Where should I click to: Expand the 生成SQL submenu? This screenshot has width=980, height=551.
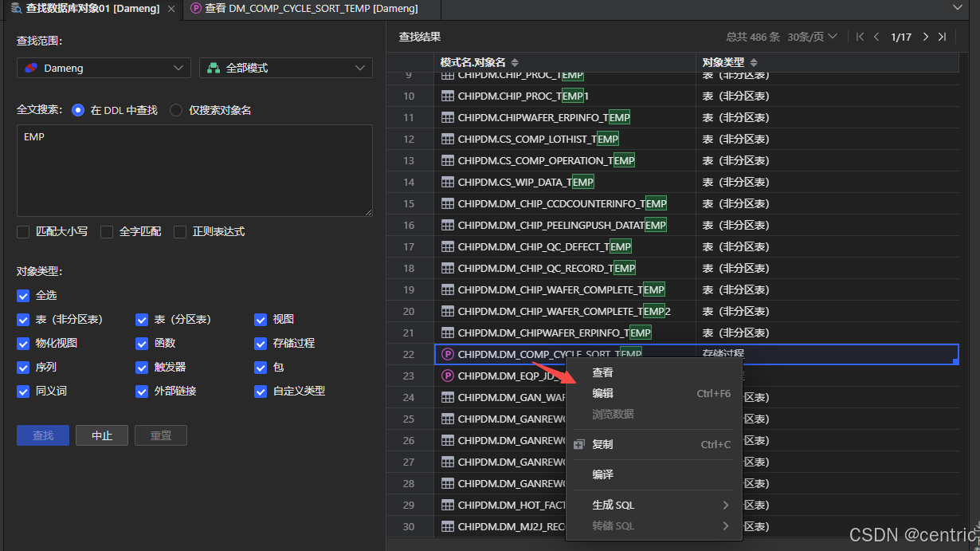(x=613, y=505)
